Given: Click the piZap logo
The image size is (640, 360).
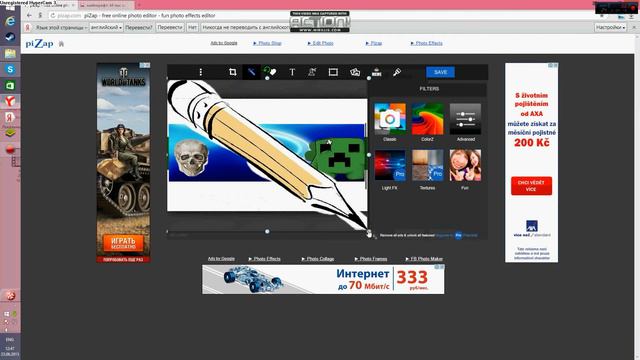Looking at the screenshot, I should [x=39, y=43].
